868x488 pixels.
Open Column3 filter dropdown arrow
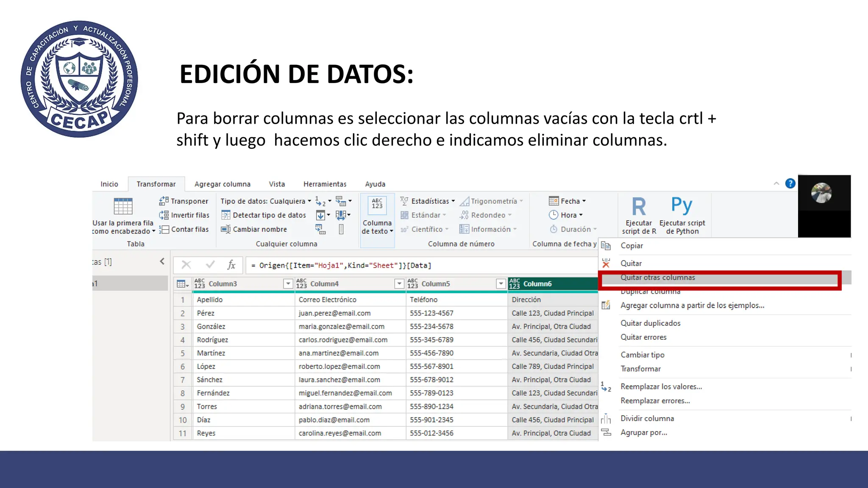[288, 284]
